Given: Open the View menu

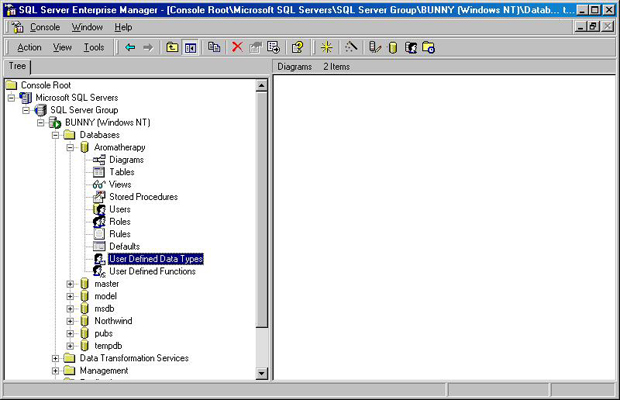Looking at the screenshot, I should [62, 47].
